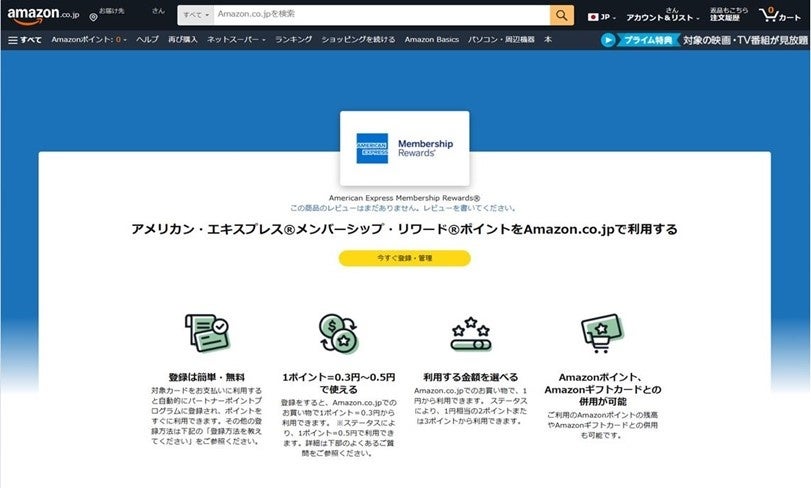Open the すべて search category dropdown
The width and height of the screenshot is (811, 488).
[x=196, y=15]
